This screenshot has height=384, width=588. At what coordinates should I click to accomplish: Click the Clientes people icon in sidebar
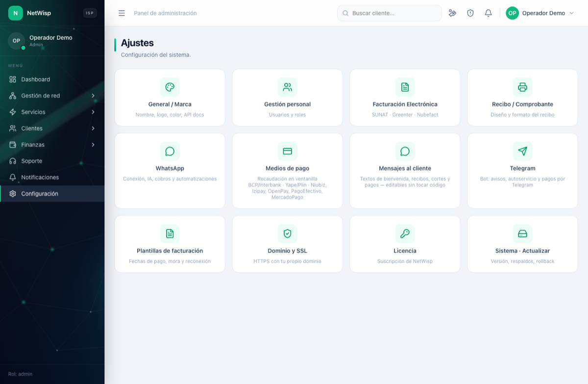pyautogui.click(x=13, y=128)
